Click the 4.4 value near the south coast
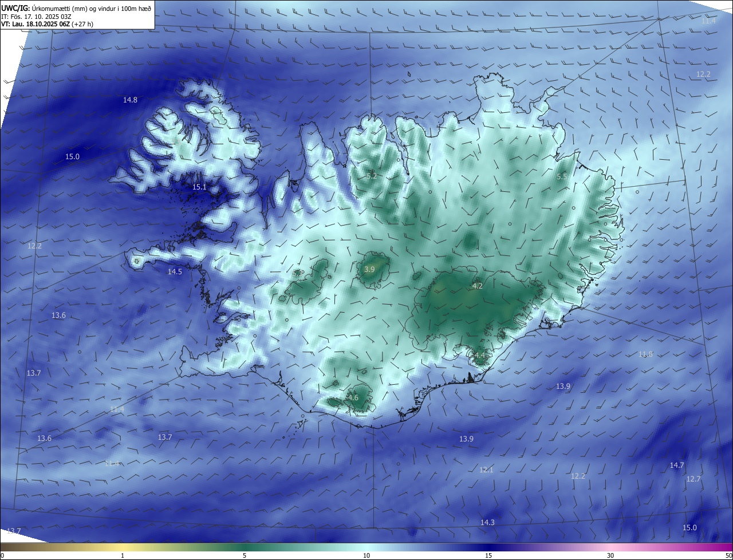Image resolution: width=733 pixels, height=560 pixels. pyautogui.click(x=480, y=356)
